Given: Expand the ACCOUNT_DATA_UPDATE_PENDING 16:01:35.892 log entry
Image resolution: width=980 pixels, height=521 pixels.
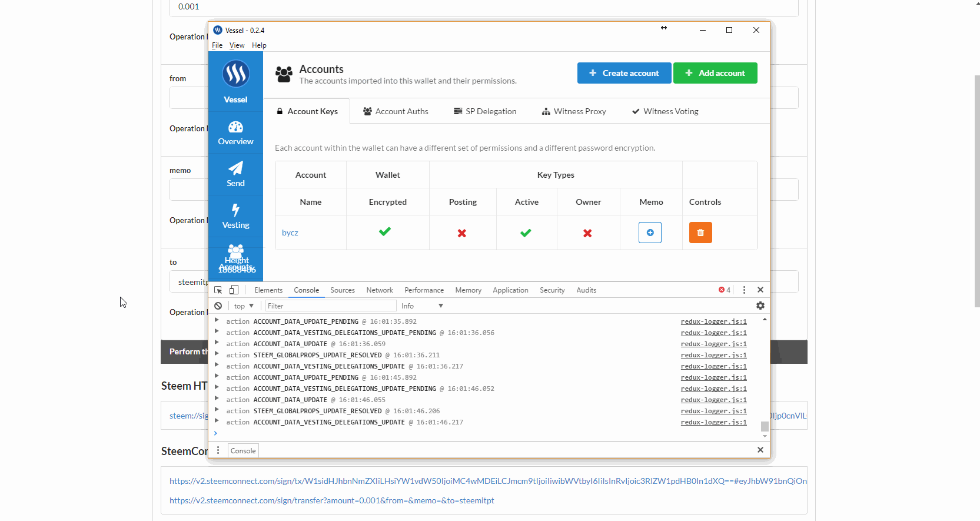Looking at the screenshot, I should click(217, 320).
